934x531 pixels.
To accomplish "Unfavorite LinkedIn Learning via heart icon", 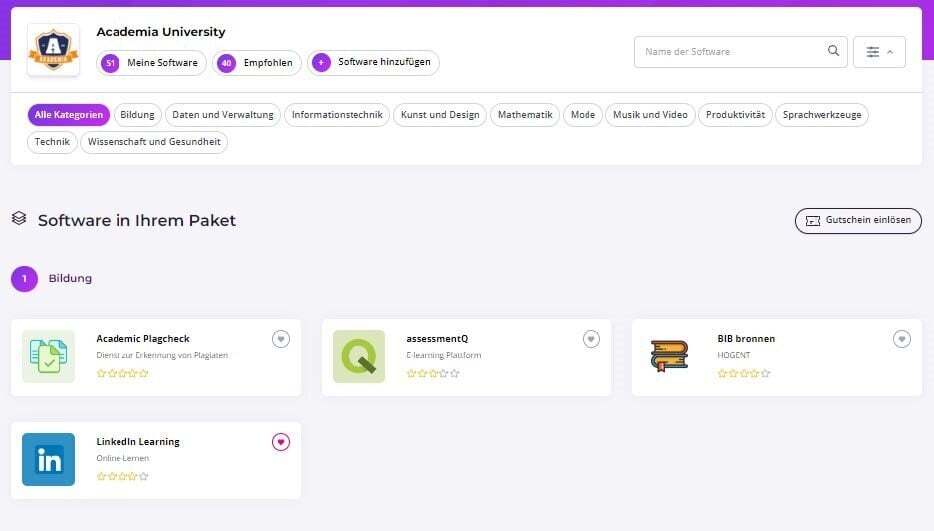I will click(x=281, y=442).
